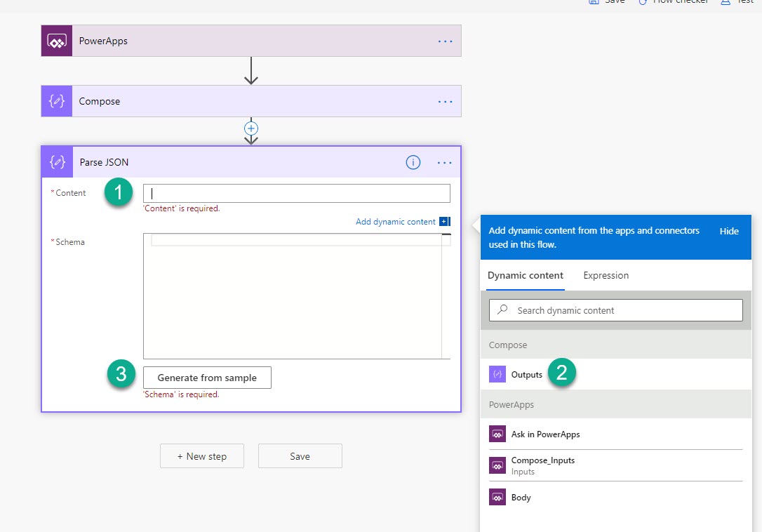Select the Dynamic content tab
Viewport: 762px width, 532px height.
pos(526,275)
